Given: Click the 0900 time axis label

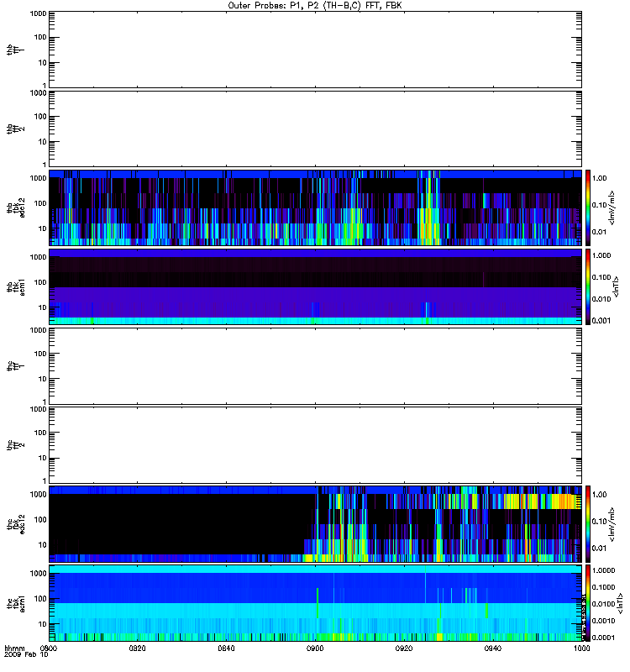Looking at the screenshot, I should coord(315,648).
